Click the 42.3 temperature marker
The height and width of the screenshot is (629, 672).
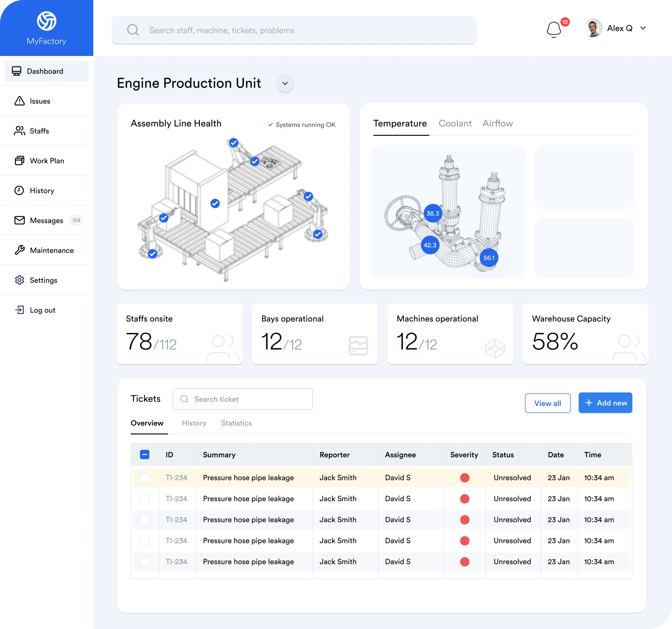click(x=430, y=245)
